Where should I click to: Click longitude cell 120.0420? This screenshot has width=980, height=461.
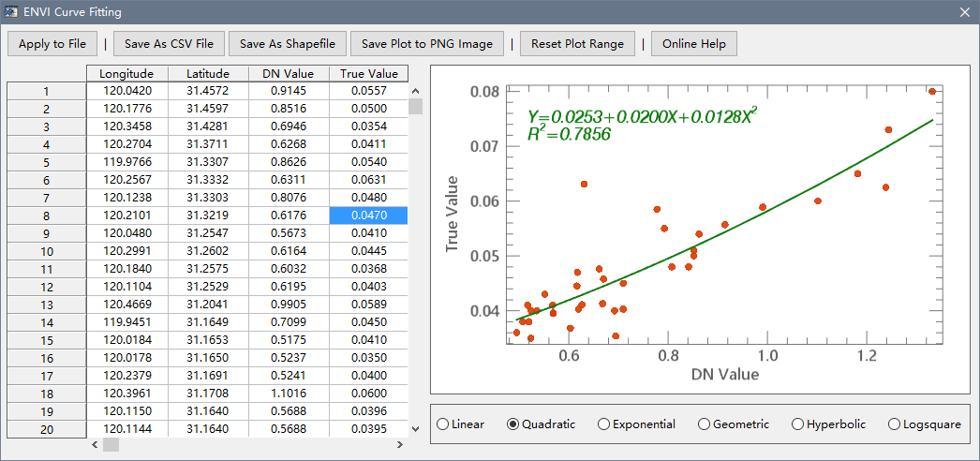[x=126, y=91]
